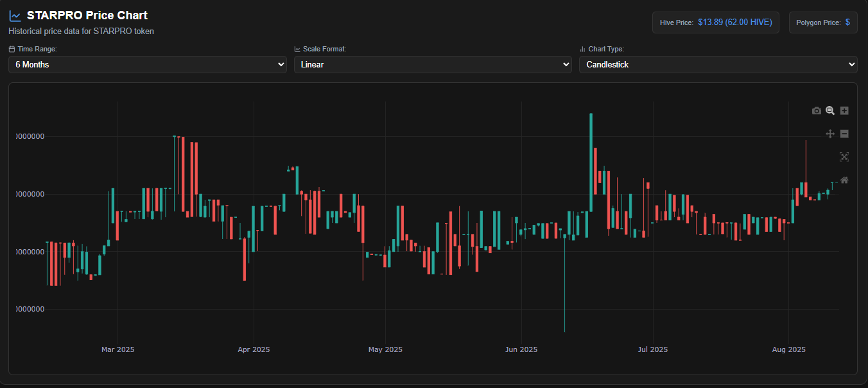Screen dimensions: 868x388
Task: Download the chart as PNG with the camera icon
Action: pyautogui.click(x=817, y=110)
